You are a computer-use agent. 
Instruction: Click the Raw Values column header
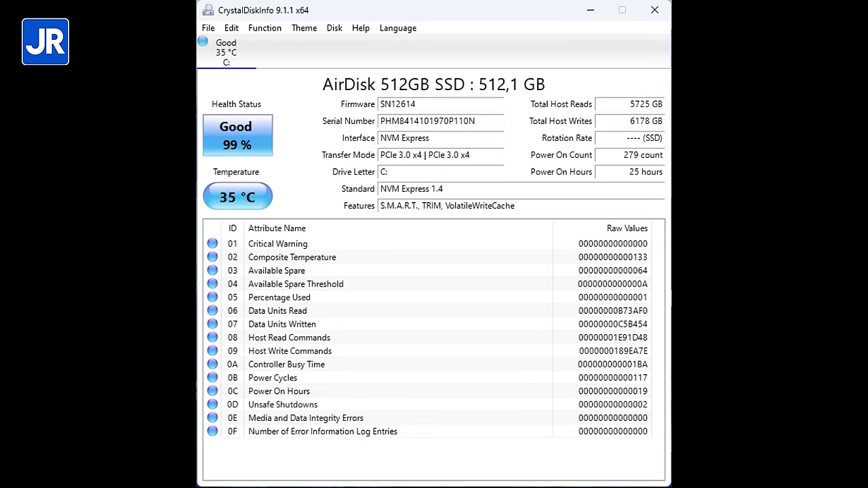click(627, 228)
